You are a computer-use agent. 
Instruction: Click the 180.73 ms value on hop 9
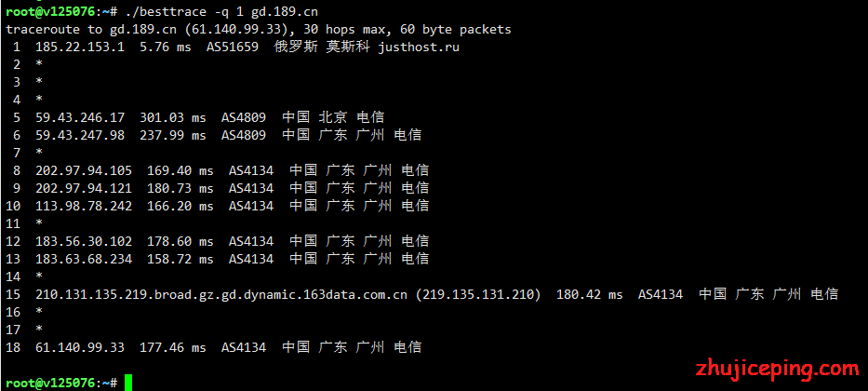180,188
